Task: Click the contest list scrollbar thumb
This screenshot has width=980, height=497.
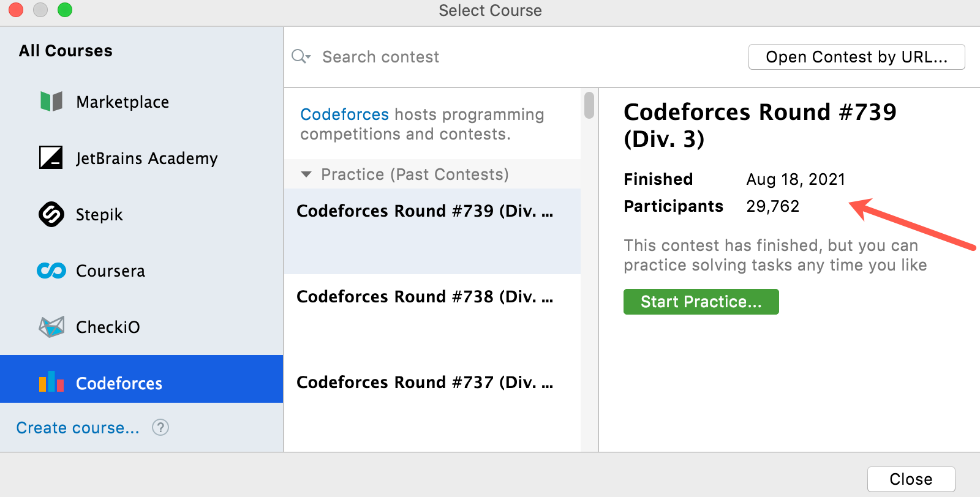Action: (x=589, y=105)
